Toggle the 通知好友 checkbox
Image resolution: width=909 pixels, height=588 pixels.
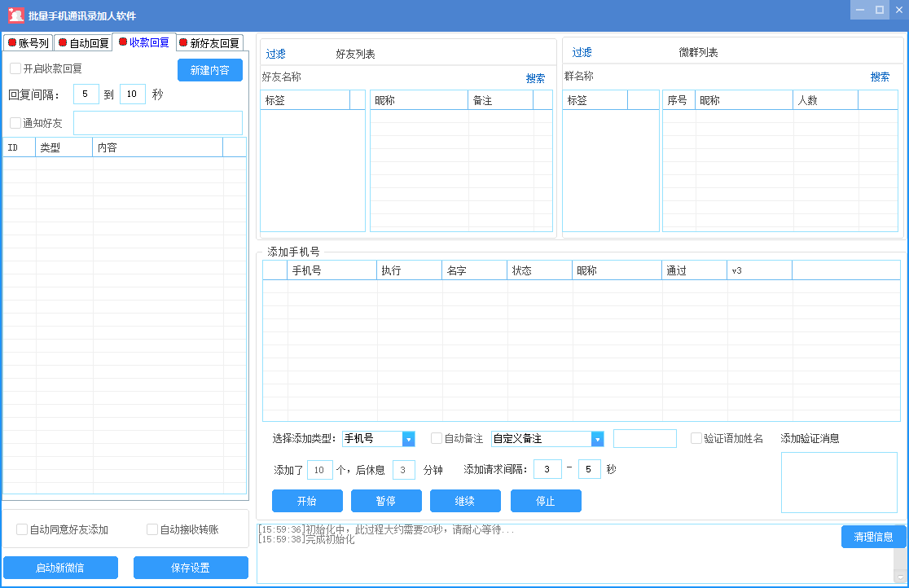(15, 123)
